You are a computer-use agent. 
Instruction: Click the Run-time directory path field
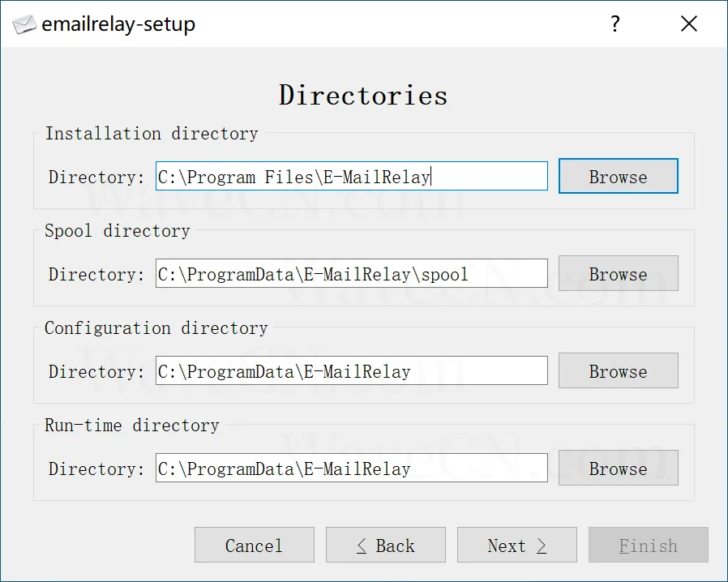point(352,468)
